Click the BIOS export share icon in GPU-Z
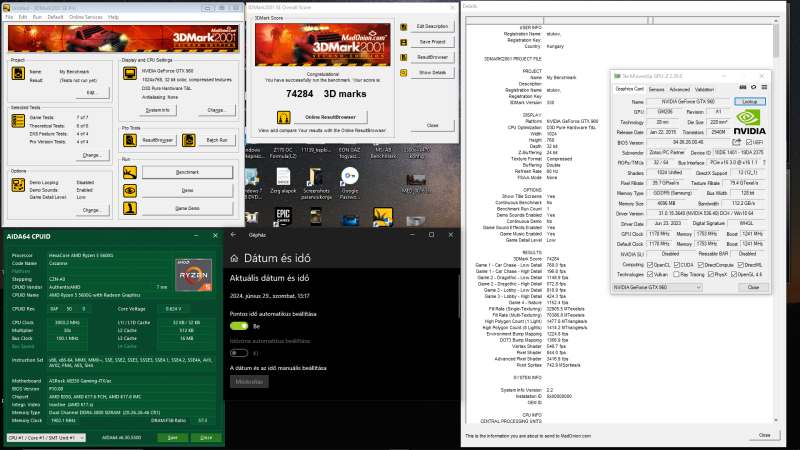The width and height of the screenshot is (800, 450). 736,142
